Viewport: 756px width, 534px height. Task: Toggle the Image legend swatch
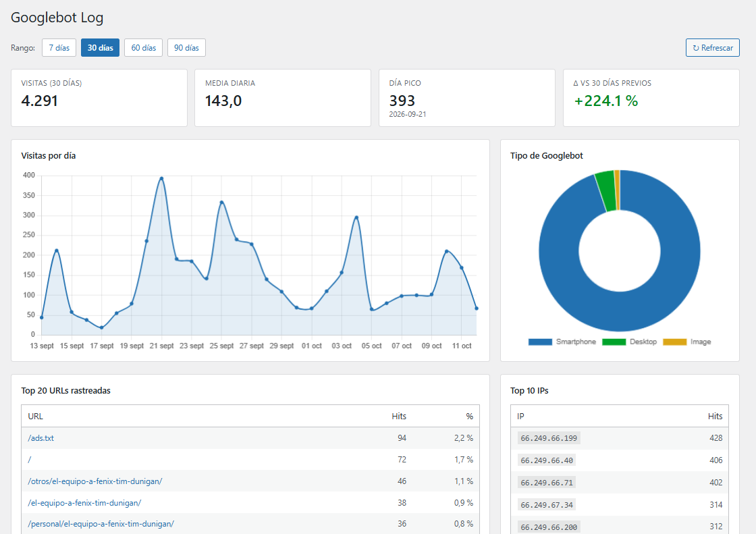click(x=674, y=342)
